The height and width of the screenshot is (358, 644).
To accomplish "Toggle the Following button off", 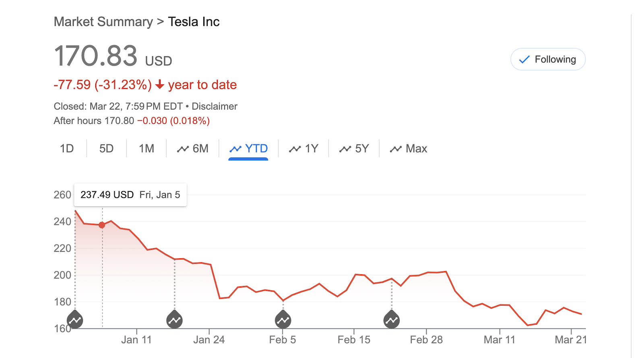I will tap(548, 60).
